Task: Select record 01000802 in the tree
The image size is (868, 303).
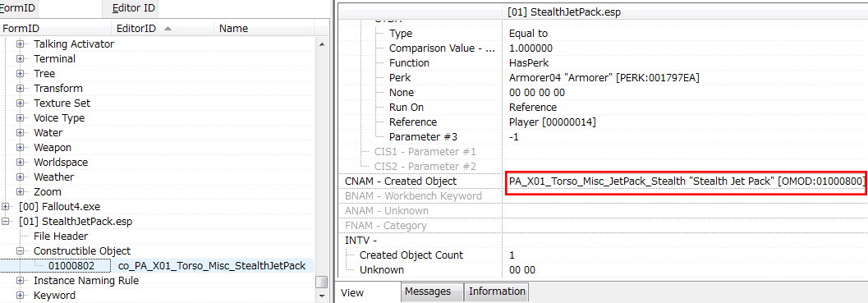Action: pos(71,266)
